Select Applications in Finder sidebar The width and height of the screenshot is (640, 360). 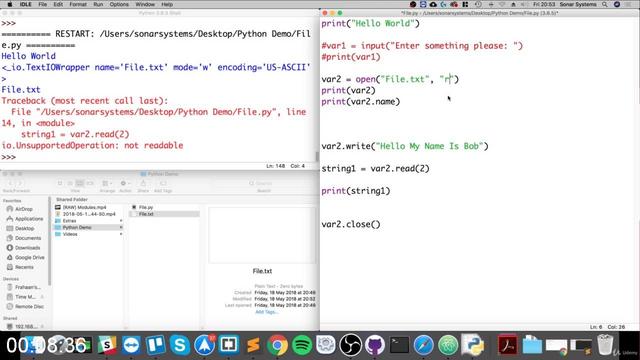click(x=29, y=219)
